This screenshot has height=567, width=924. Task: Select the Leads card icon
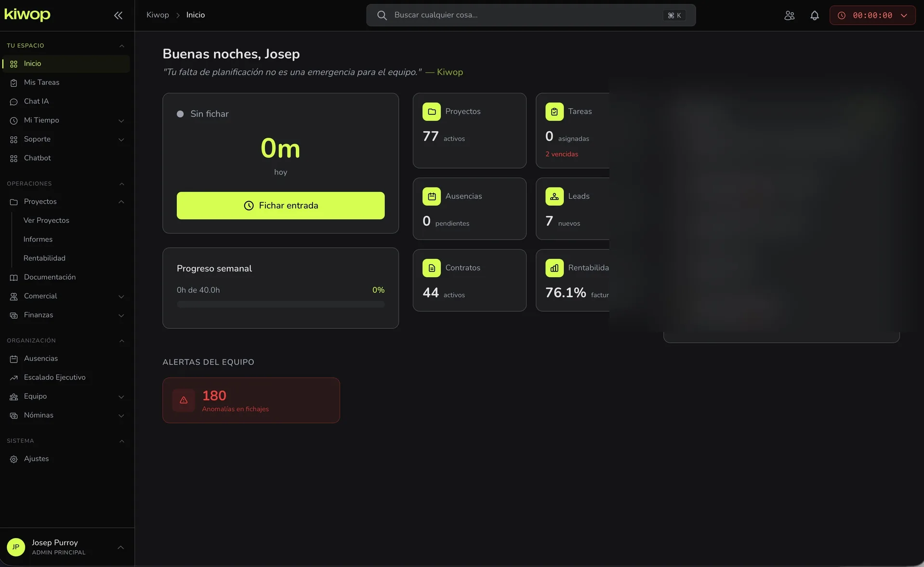(x=554, y=196)
